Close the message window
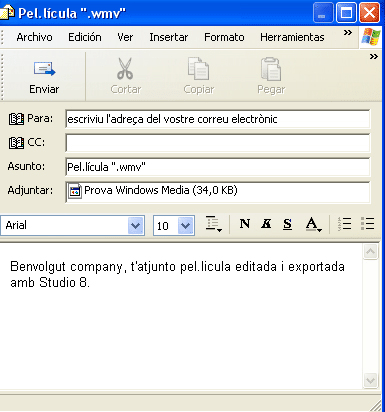 (x=369, y=13)
